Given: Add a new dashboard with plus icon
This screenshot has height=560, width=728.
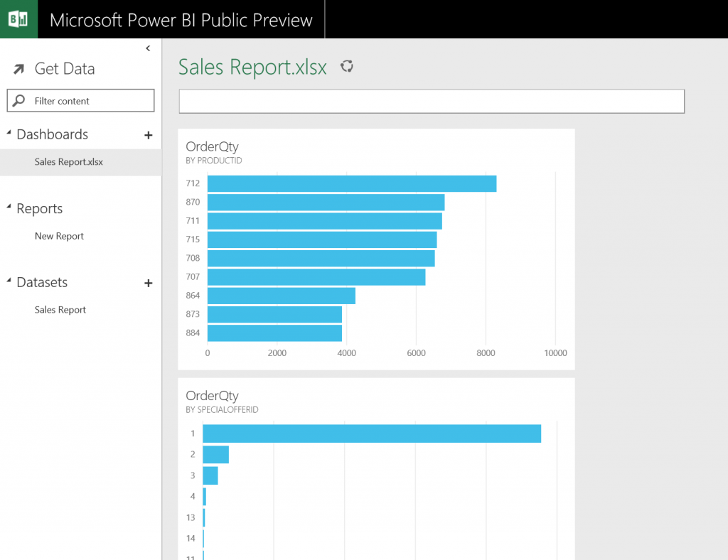Looking at the screenshot, I should (148, 135).
